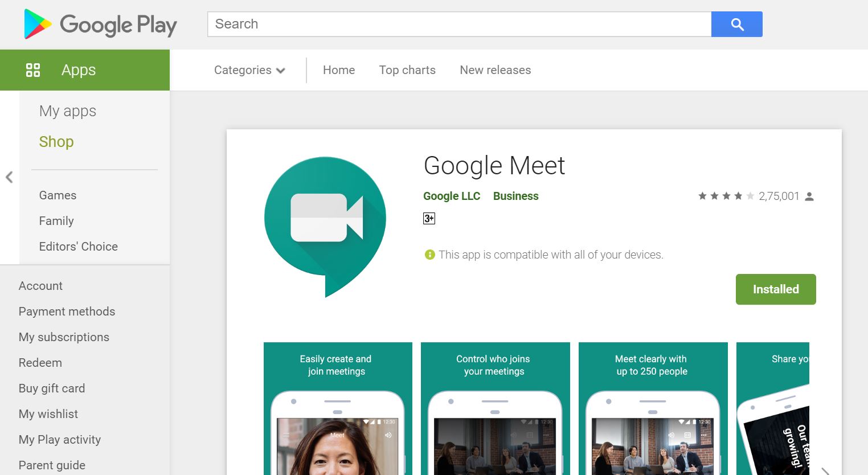Select the Apps section header
This screenshot has width=868, height=475.
[x=85, y=70]
